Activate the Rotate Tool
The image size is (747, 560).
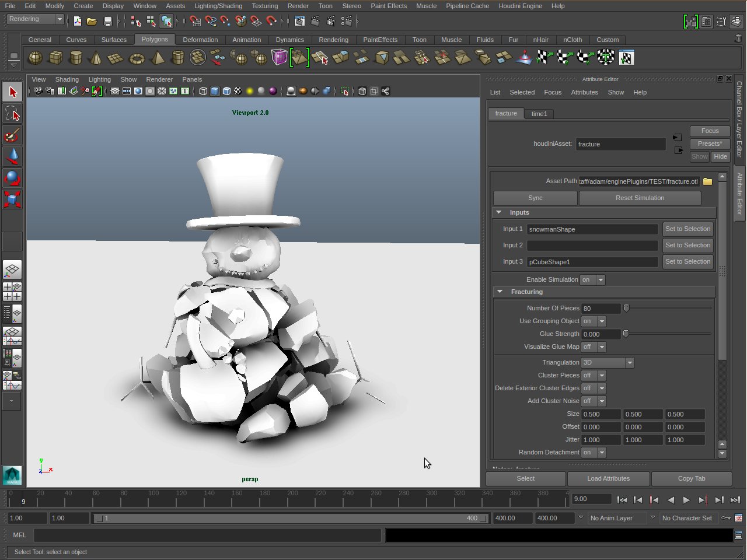(x=12, y=178)
